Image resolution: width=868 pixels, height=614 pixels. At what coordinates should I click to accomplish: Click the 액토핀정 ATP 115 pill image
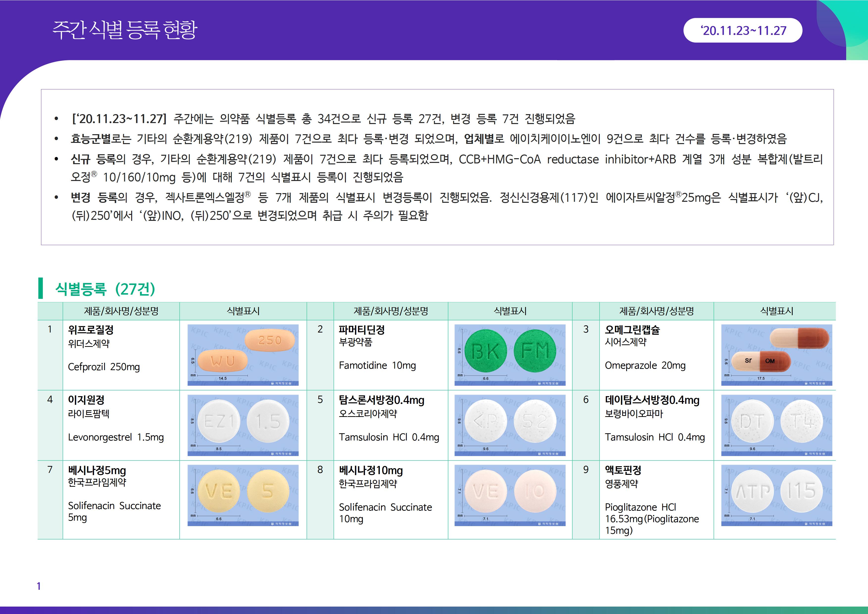pos(776,495)
